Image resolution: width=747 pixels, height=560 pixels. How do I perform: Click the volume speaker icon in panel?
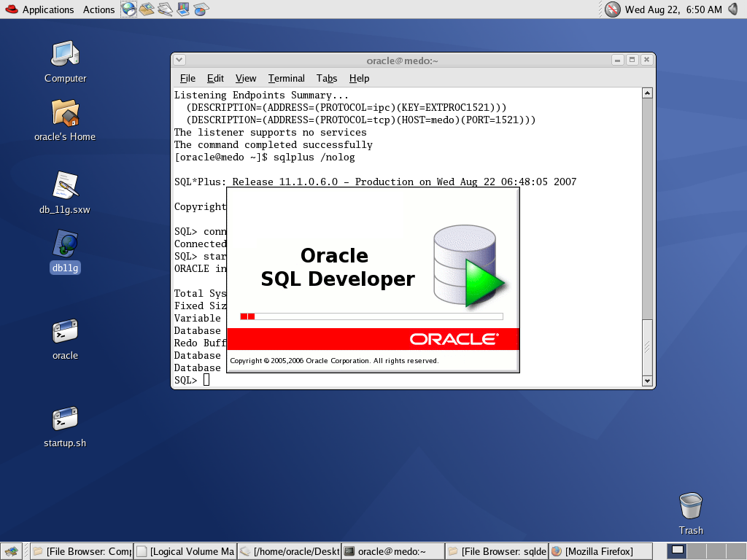[x=735, y=9]
